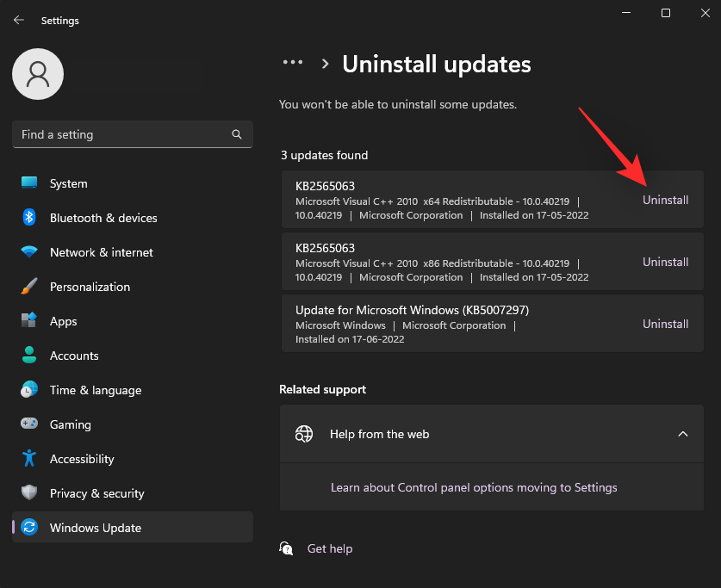Open System settings from the sidebar icon
The image size is (721, 588).
click(x=28, y=183)
